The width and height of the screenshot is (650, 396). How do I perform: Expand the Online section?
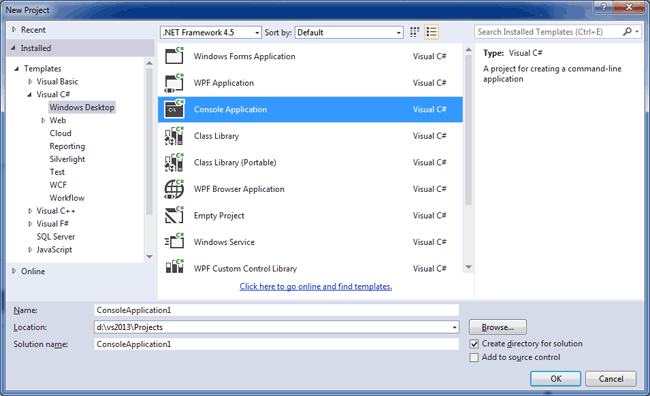point(14,271)
